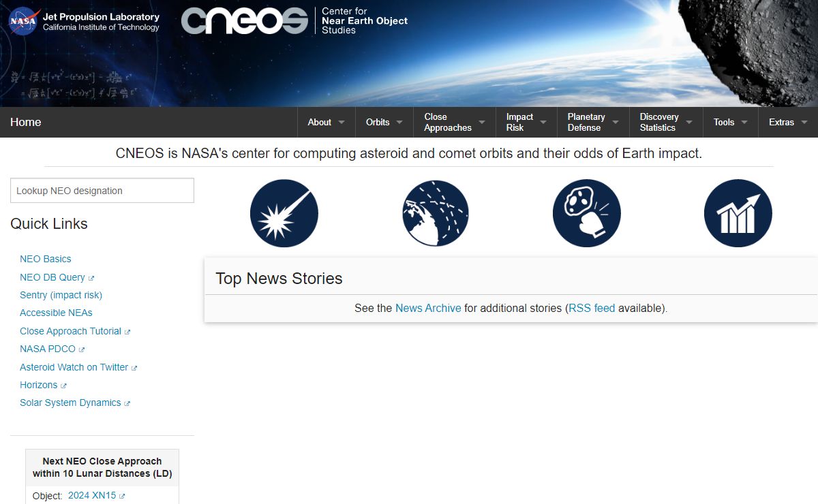Open the Discovery Statistics dropdown

coord(666,122)
